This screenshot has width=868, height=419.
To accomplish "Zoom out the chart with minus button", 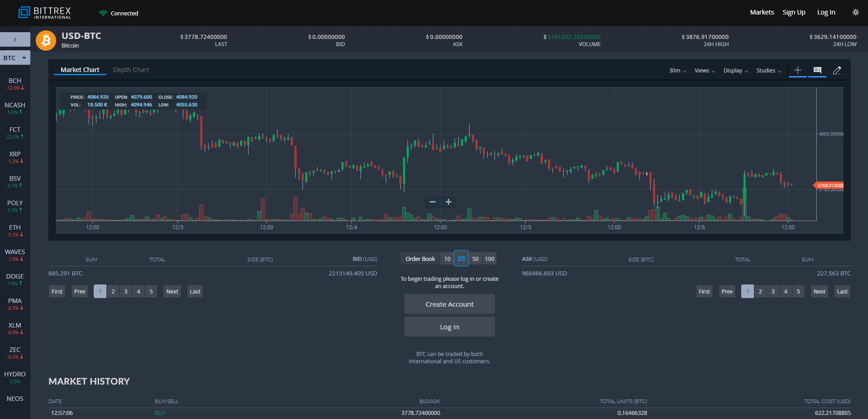I will [432, 202].
